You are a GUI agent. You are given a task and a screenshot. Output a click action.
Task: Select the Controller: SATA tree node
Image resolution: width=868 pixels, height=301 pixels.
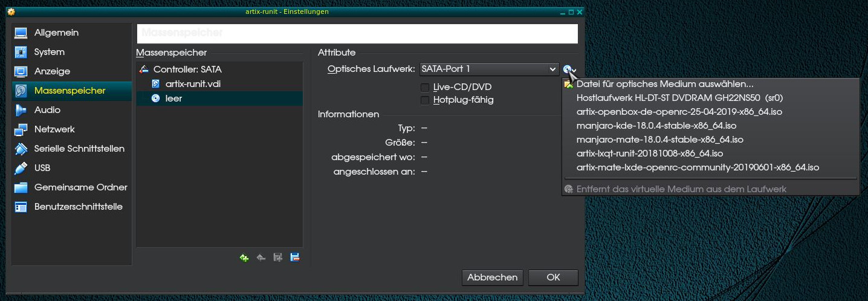[x=187, y=70]
